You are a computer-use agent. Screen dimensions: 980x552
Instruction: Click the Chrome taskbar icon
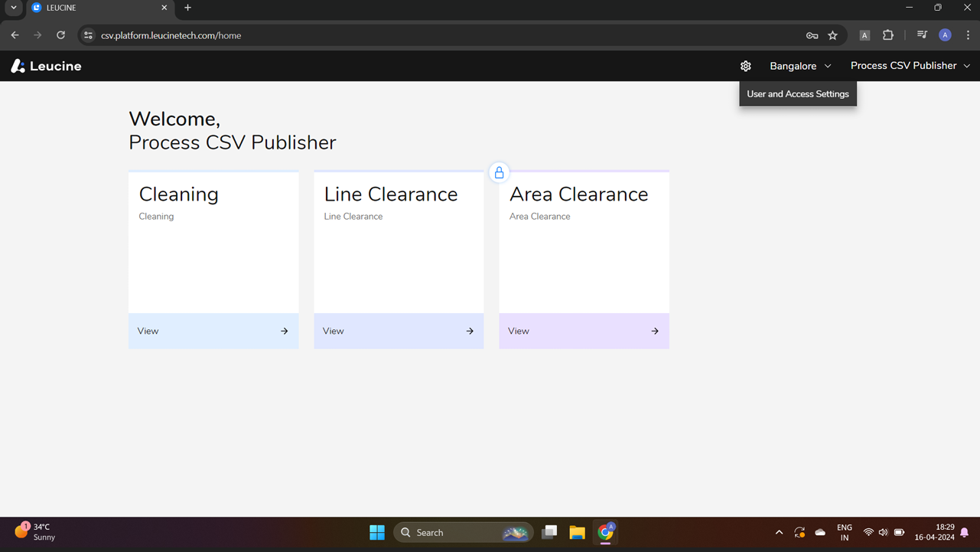point(606,532)
